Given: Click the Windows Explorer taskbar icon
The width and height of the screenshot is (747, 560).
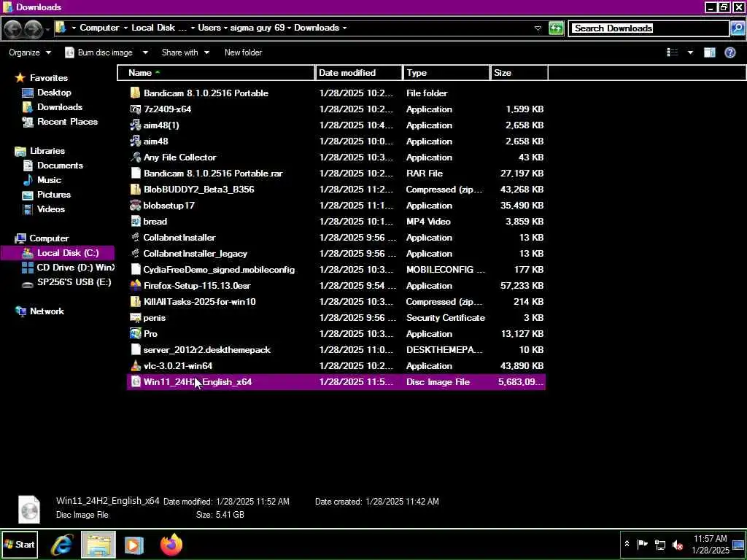Looking at the screenshot, I should pyautogui.click(x=98, y=544).
